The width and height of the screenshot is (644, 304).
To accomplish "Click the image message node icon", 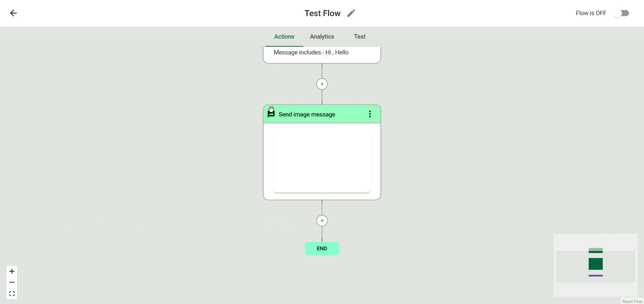I will [x=271, y=114].
